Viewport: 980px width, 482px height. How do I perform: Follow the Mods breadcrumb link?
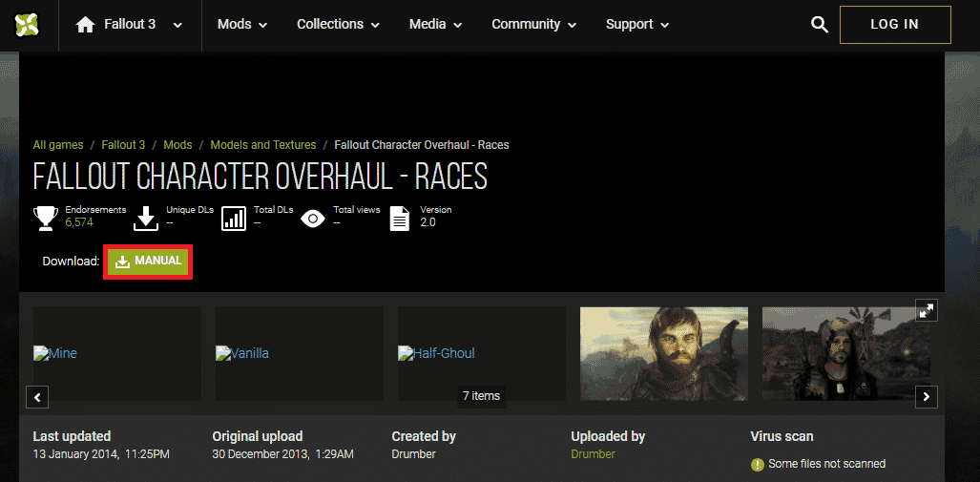[x=177, y=145]
